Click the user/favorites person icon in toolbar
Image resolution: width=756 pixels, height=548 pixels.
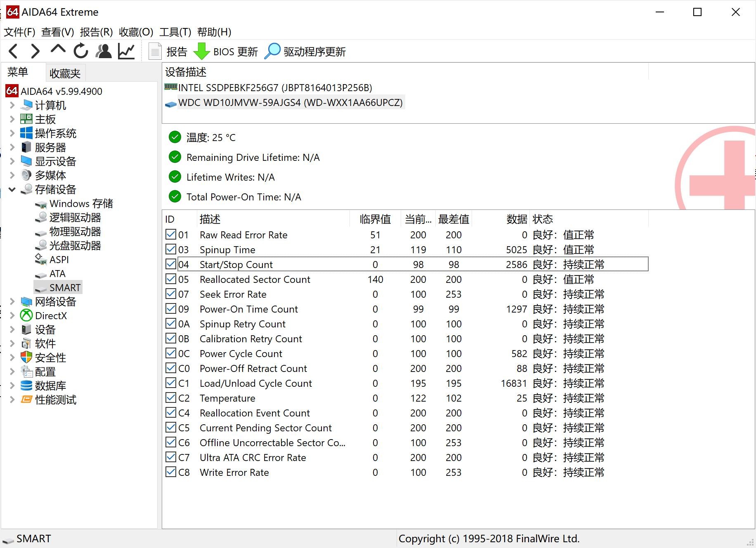(104, 51)
